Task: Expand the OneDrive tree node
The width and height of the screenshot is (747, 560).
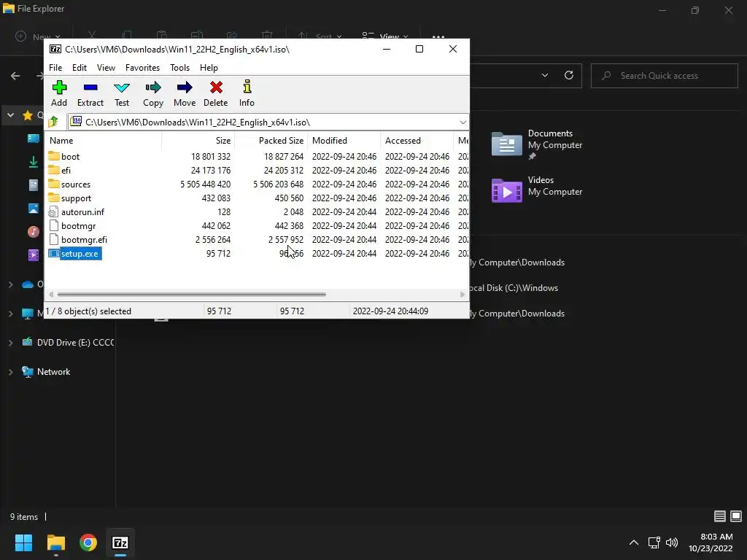Action: [10, 284]
